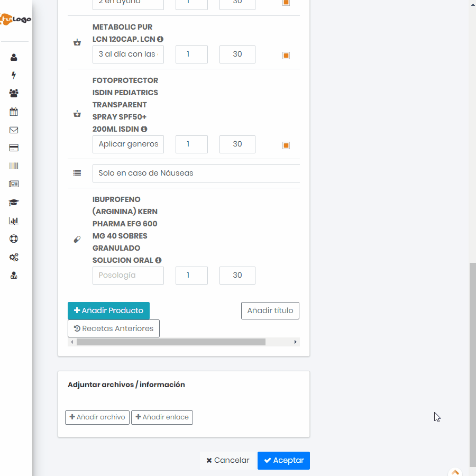
Task: Click info icon beside IBUPROFENO SOLUCION ORAL
Action: point(158,260)
